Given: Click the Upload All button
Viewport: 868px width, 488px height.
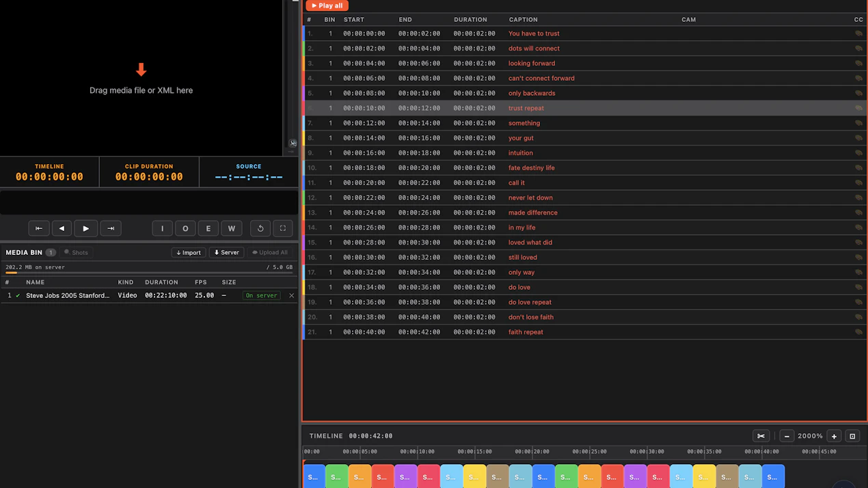Looking at the screenshot, I should pyautogui.click(x=270, y=253).
